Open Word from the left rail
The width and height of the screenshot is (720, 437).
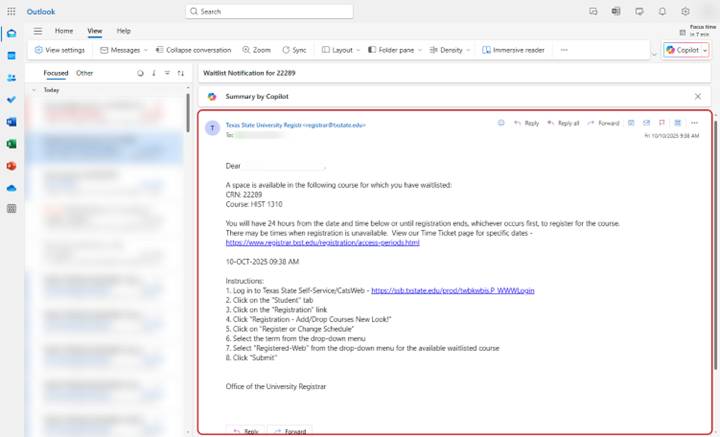(11, 122)
